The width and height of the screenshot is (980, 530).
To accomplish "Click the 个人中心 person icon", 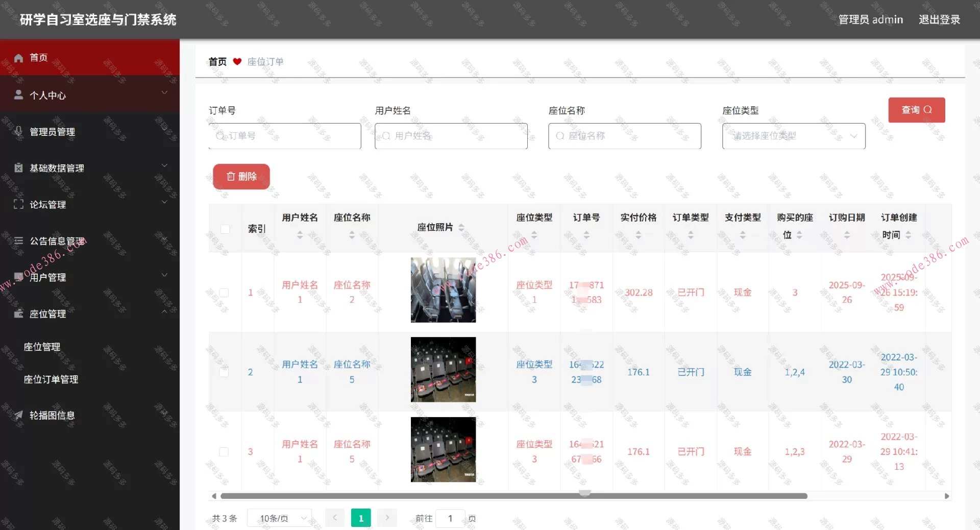I will click(x=18, y=95).
